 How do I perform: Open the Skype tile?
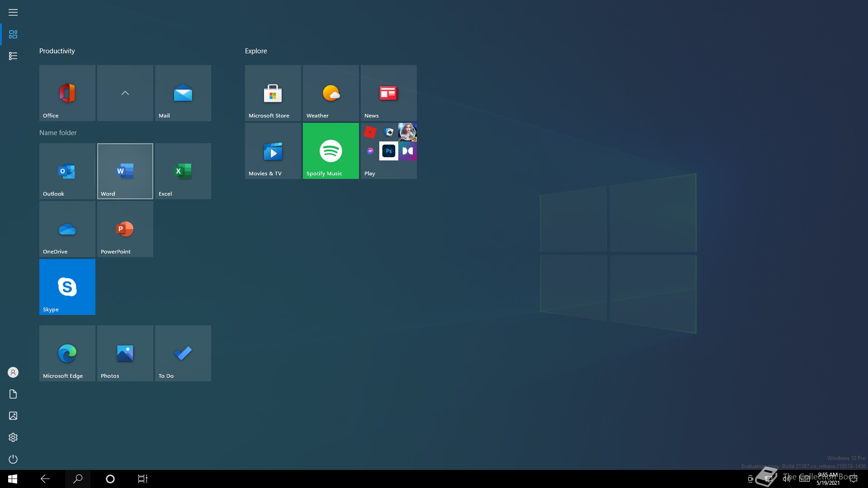(67, 287)
